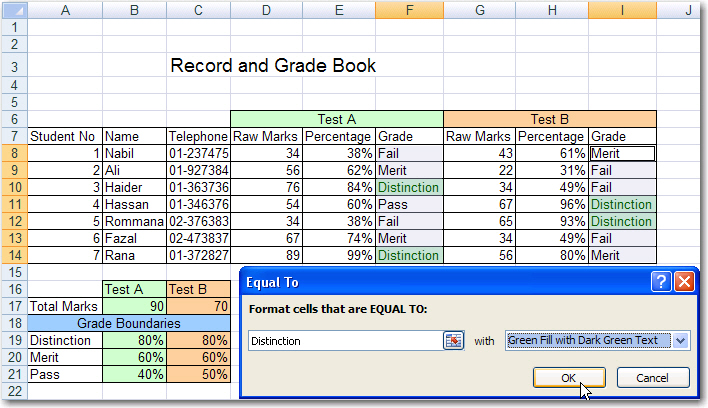Select the Green Fill with Dark Green Text combo box

[597, 341]
